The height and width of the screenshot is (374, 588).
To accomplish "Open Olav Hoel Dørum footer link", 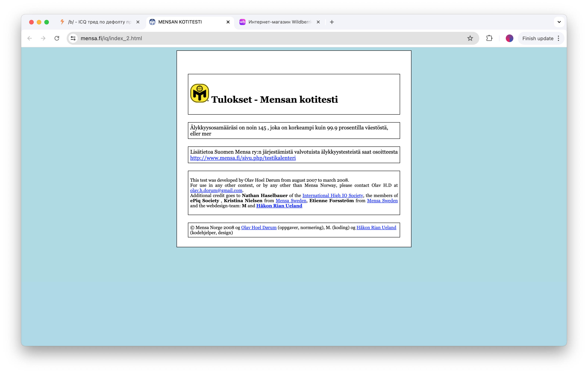I will 259,227.
